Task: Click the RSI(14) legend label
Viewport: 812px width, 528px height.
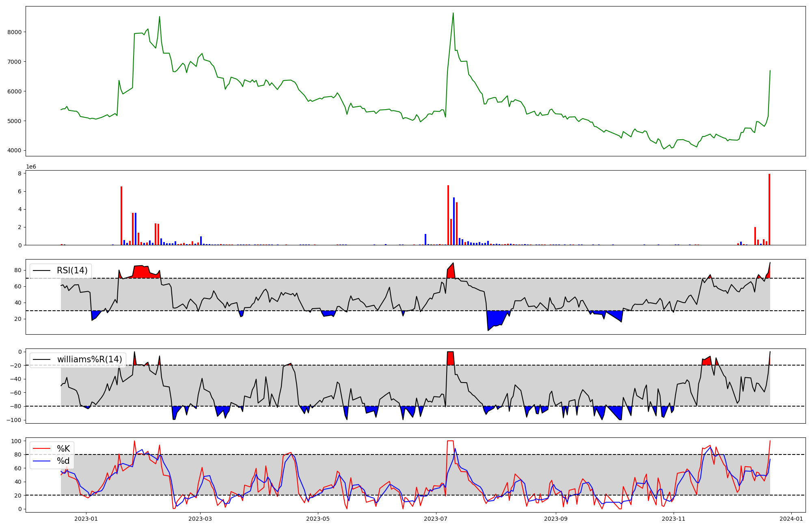Action: (x=72, y=270)
